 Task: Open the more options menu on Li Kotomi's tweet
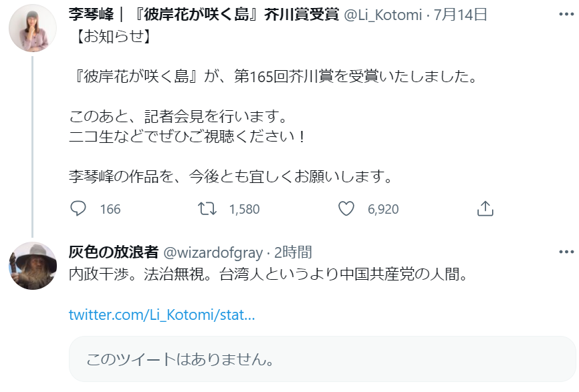point(566,15)
